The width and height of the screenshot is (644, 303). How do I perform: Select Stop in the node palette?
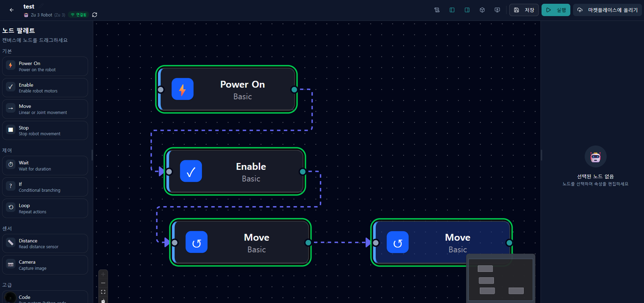(45, 130)
